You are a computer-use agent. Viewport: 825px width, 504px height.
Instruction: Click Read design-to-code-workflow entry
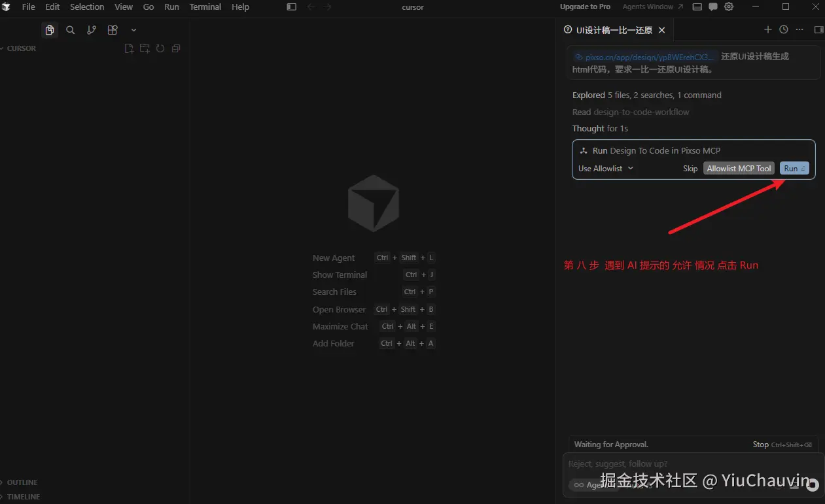click(631, 112)
